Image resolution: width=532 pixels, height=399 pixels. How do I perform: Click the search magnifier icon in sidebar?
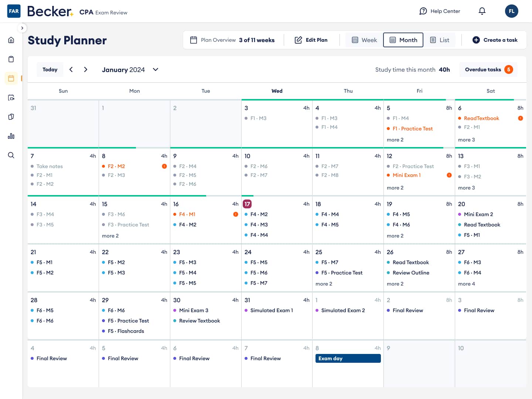point(11,155)
